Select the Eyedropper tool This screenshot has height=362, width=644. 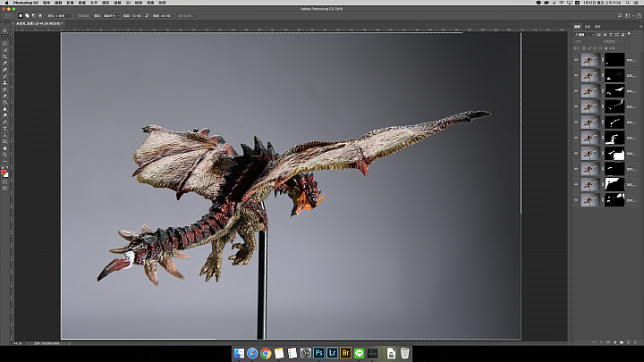click(x=5, y=63)
